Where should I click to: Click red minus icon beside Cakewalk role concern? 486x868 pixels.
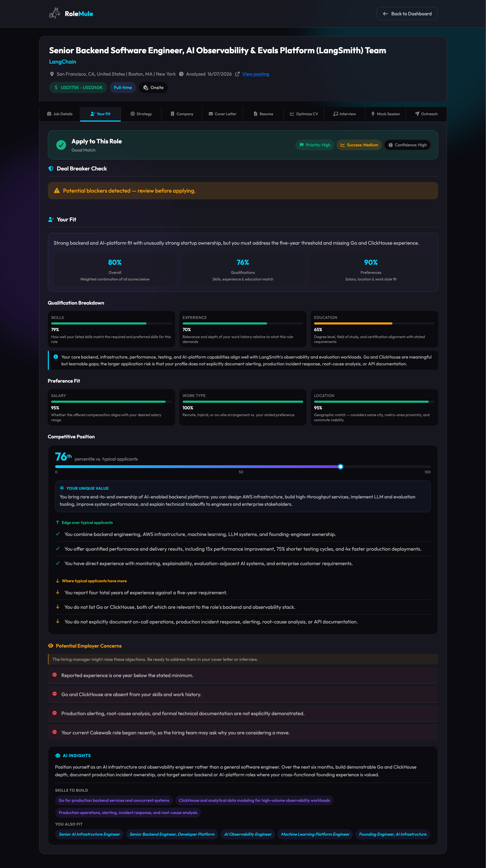point(55,732)
